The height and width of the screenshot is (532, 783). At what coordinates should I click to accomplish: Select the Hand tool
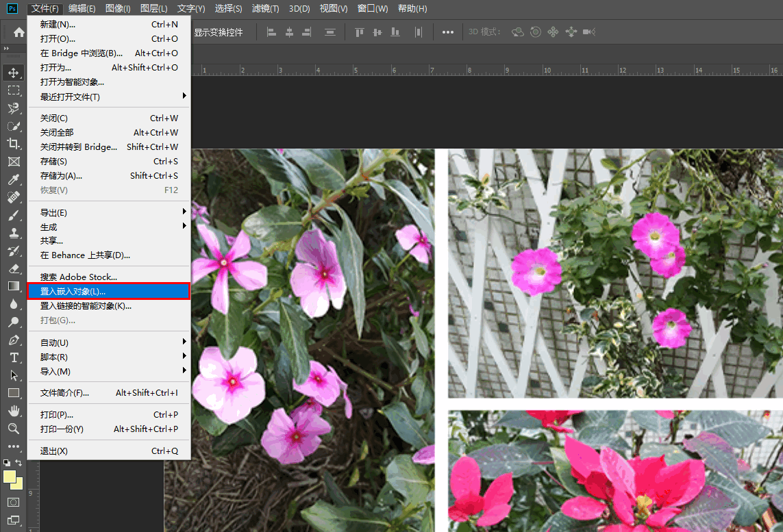click(13, 411)
